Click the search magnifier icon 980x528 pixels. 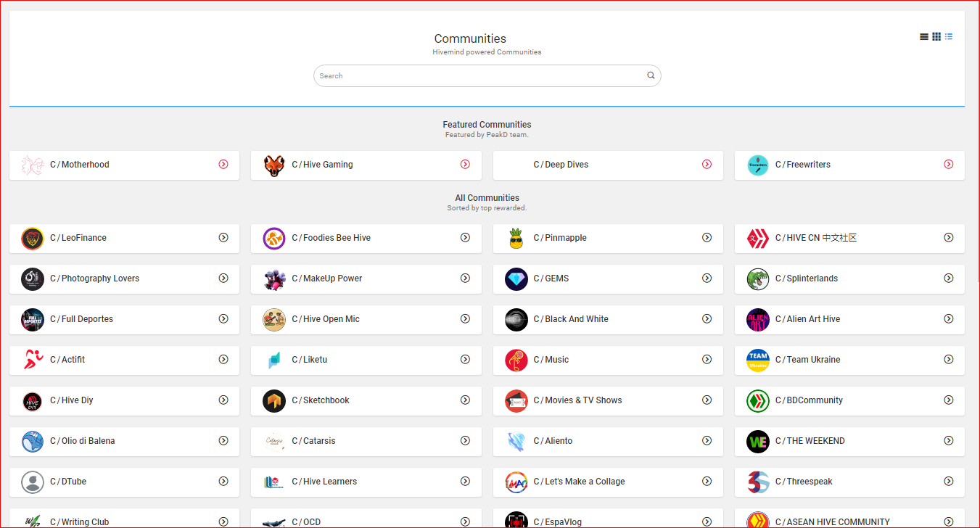click(651, 75)
